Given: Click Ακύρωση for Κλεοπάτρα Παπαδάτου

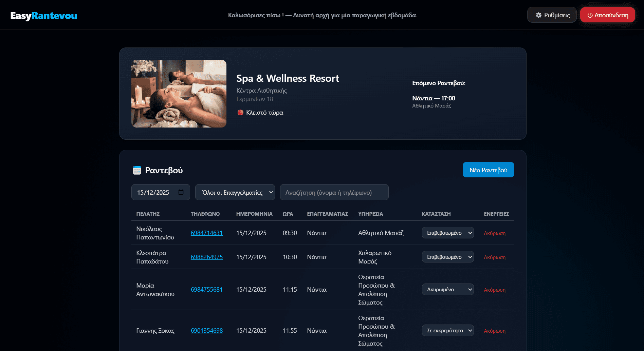Looking at the screenshot, I should pyautogui.click(x=494, y=257).
